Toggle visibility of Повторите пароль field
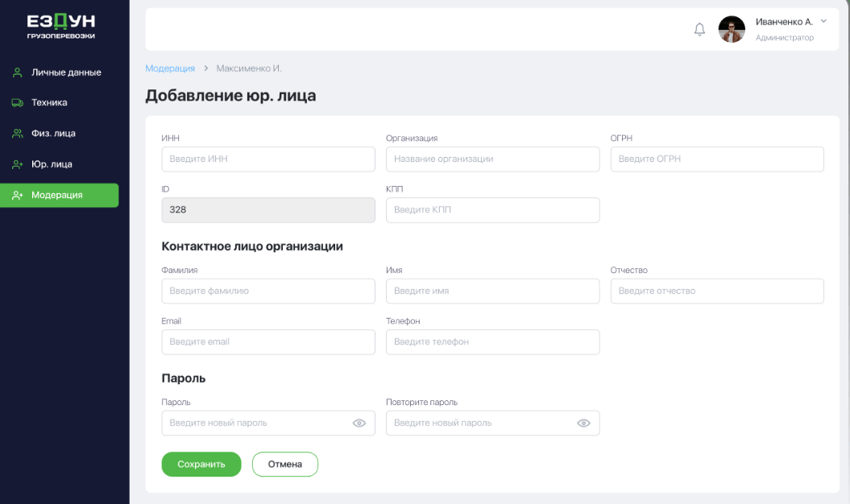The image size is (850, 504). point(583,423)
